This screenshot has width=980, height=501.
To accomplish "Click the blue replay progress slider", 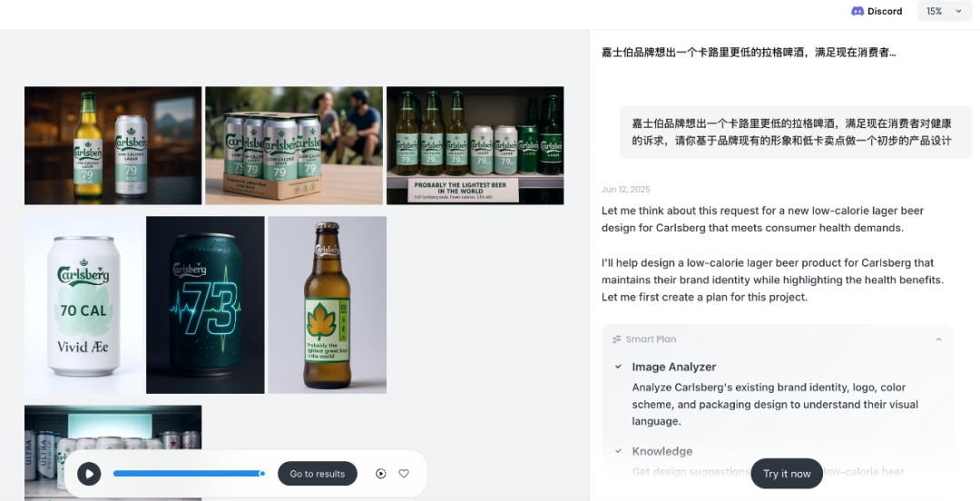I will point(189,474).
